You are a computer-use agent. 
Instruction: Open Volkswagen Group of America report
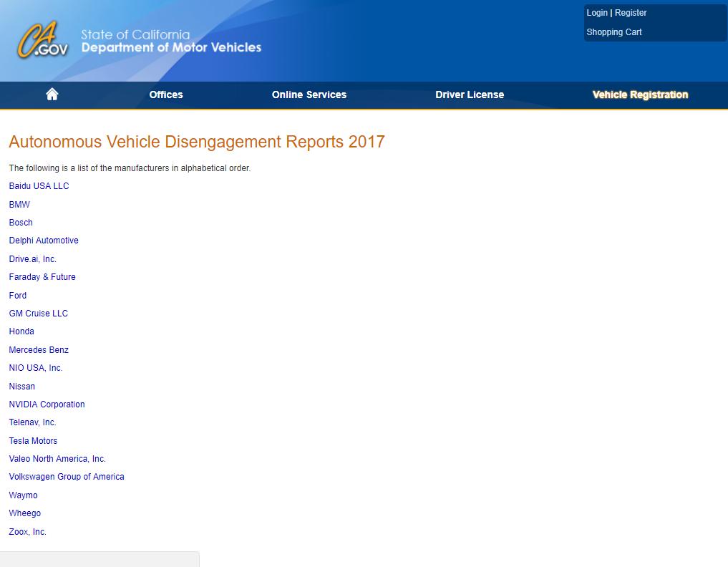(67, 477)
